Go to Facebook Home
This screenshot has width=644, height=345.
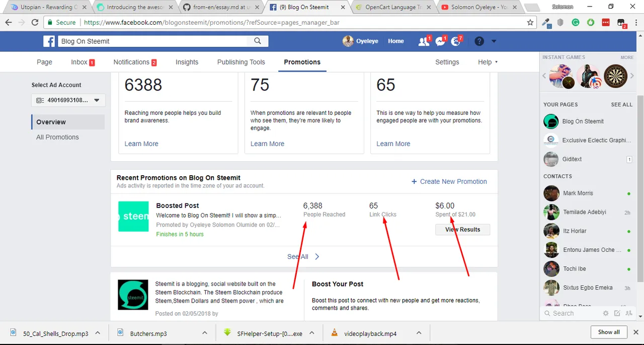[x=396, y=41]
